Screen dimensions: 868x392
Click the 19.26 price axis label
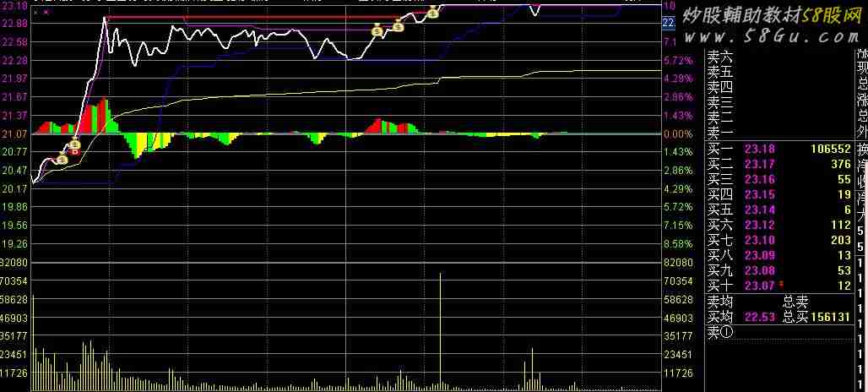[15, 243]
